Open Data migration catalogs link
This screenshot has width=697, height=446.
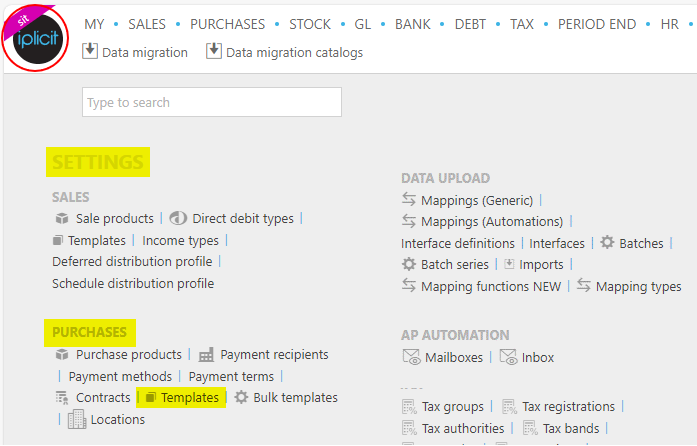coord(295,52)
